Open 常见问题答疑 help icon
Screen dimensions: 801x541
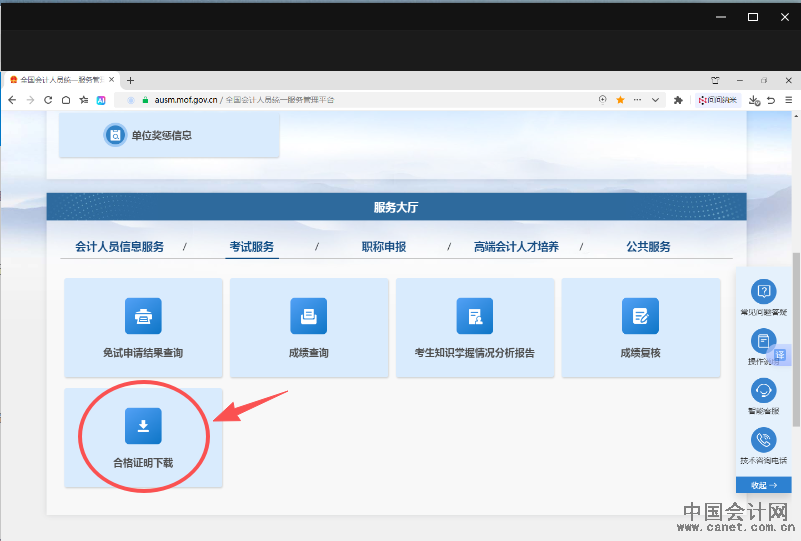pos(764,292)
